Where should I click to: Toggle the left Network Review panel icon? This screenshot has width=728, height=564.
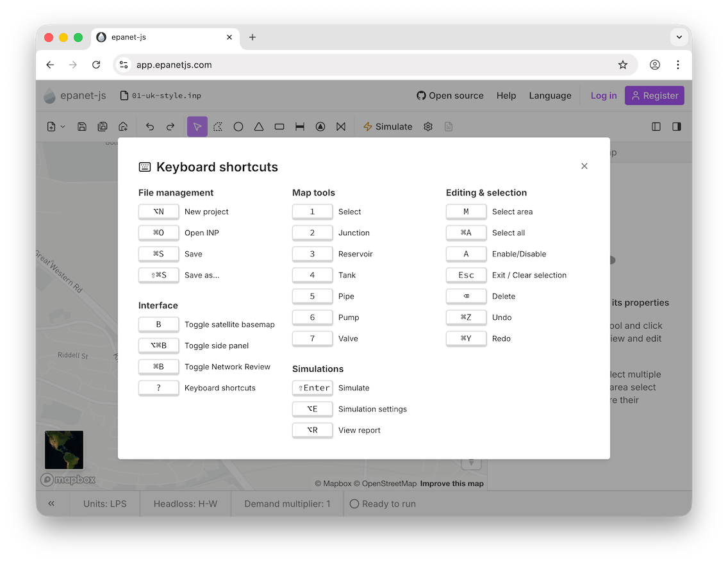pos(656,127)
